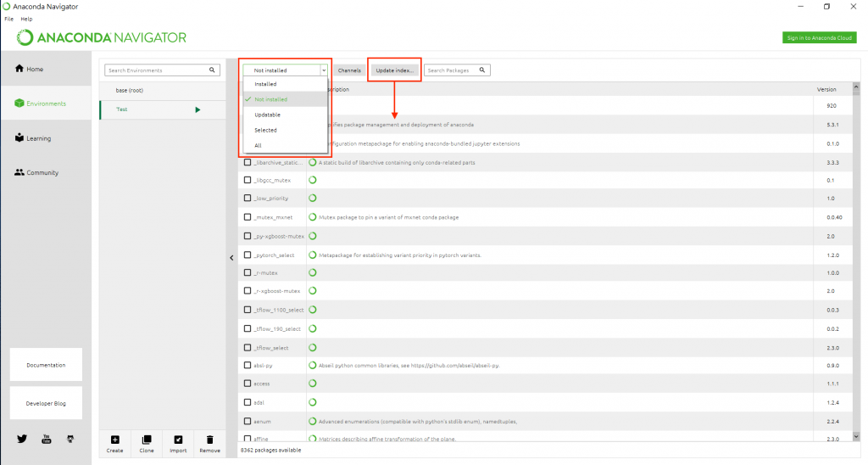The image size is (868, 465).
Task: Choose All from the filter list
Action: [286, 145]
